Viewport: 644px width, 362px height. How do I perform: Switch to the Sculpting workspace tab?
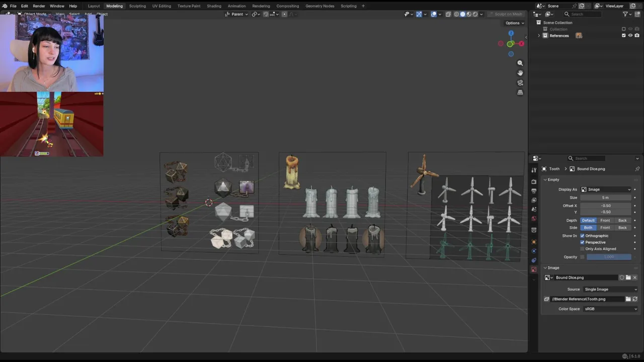point(137,6)
